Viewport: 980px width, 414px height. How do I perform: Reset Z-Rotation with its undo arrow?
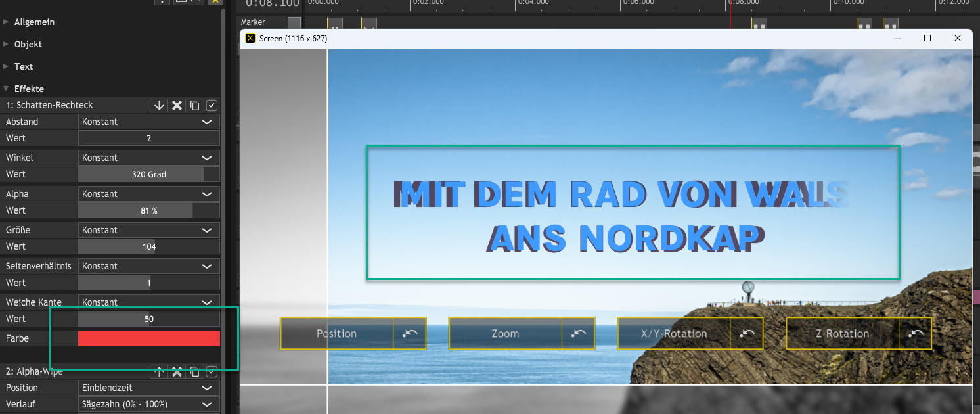click(916, 333)
